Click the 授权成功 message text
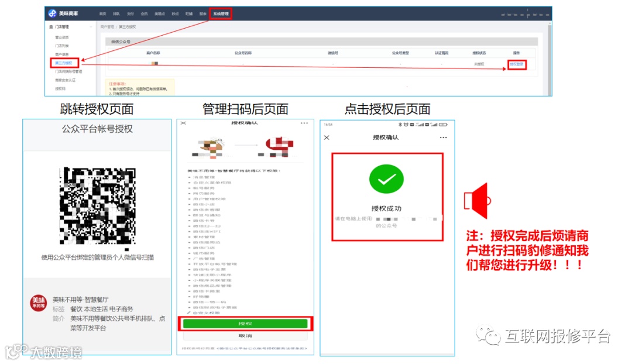Screen dimensions: 632x364 386,208
